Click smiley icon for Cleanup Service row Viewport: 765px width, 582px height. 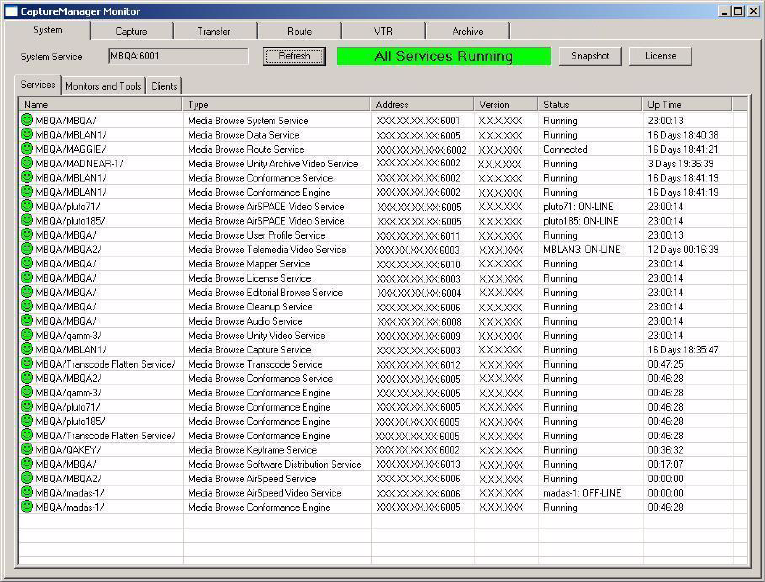[x=27, y=305]
